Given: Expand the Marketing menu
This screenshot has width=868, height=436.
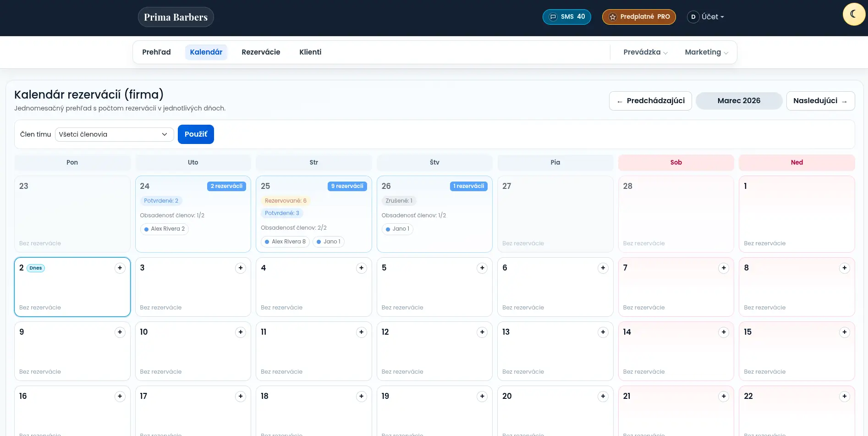Looking at the screenshot, I should coord(706,52).
